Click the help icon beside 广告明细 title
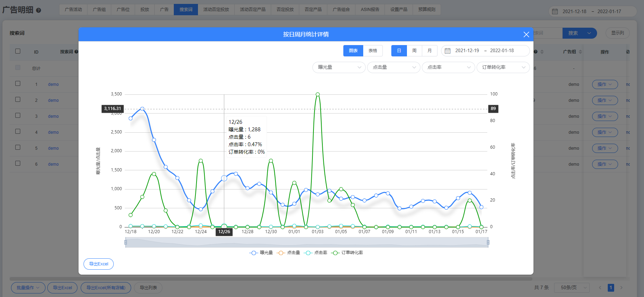This screenshot has height=297, width=644. [38, 10]
